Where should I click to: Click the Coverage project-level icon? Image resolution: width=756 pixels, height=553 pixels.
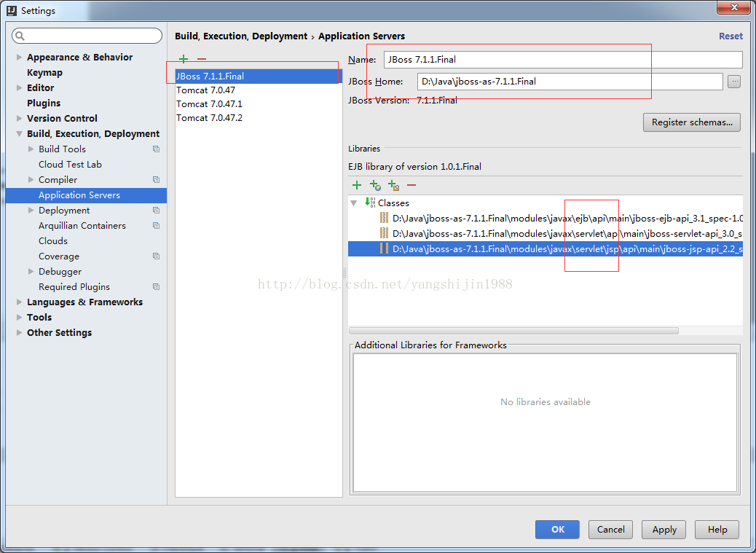[x=156, y=256]
